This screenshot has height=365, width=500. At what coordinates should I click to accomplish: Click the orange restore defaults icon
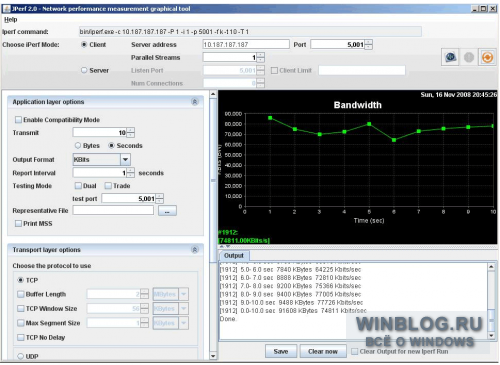coord(487,57)
